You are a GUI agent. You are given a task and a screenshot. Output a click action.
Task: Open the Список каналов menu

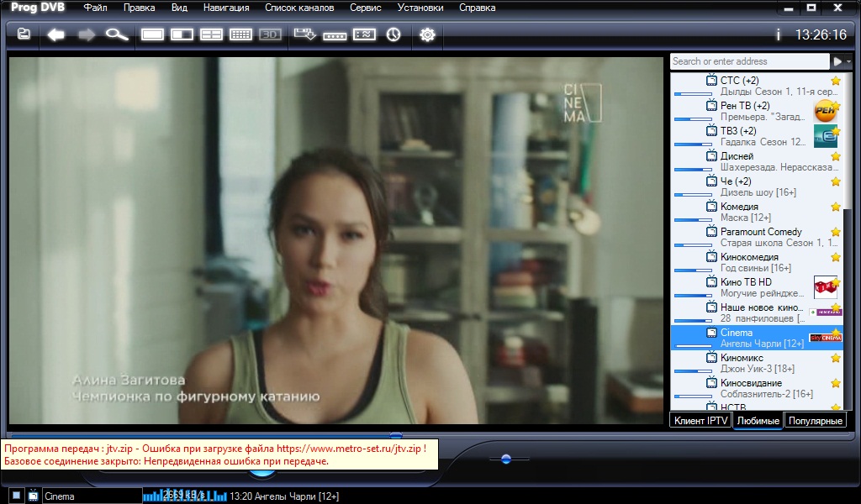pyautogui.click(x=298, y=8)
